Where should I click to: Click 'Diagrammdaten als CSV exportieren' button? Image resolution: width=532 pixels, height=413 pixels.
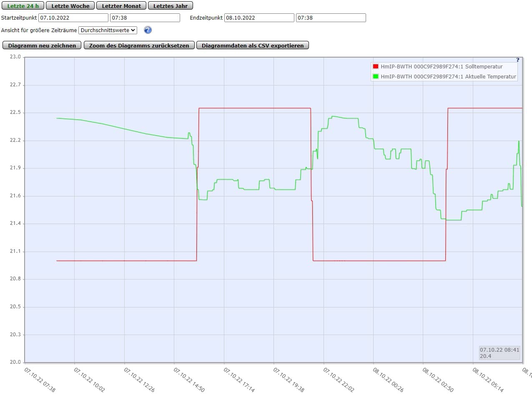253,45
